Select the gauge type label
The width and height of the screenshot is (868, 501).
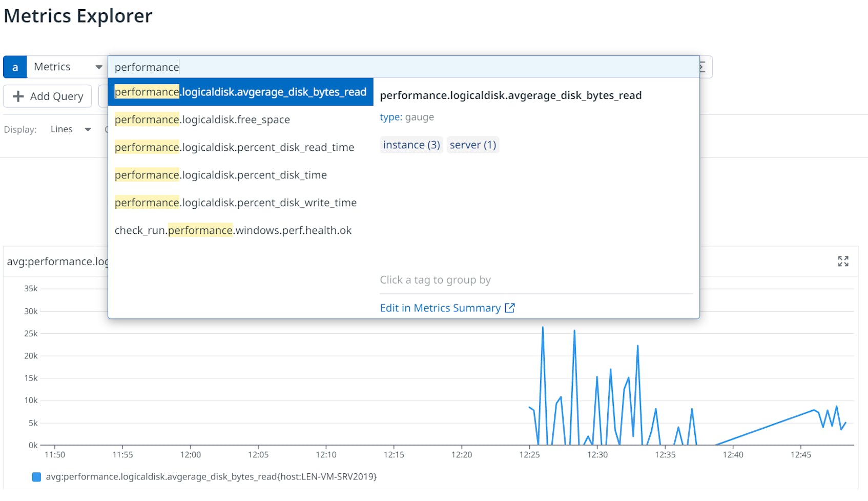coord(420,117)
